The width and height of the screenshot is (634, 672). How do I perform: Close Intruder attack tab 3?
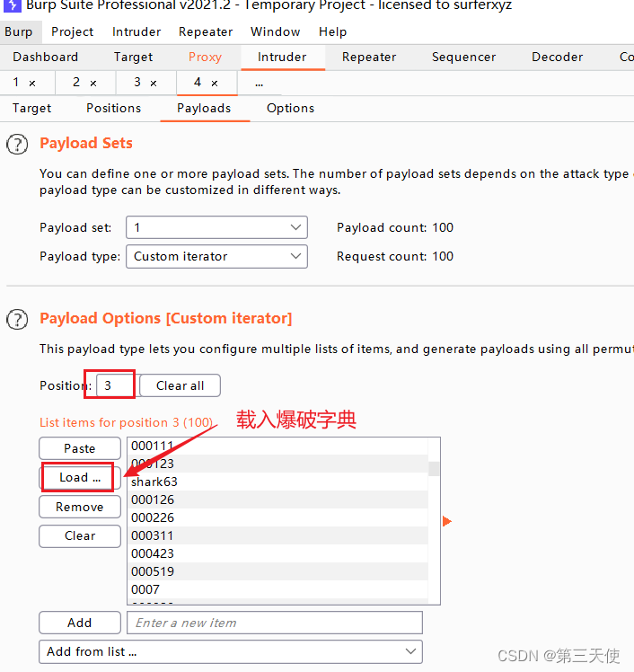[x=154, y=84]
